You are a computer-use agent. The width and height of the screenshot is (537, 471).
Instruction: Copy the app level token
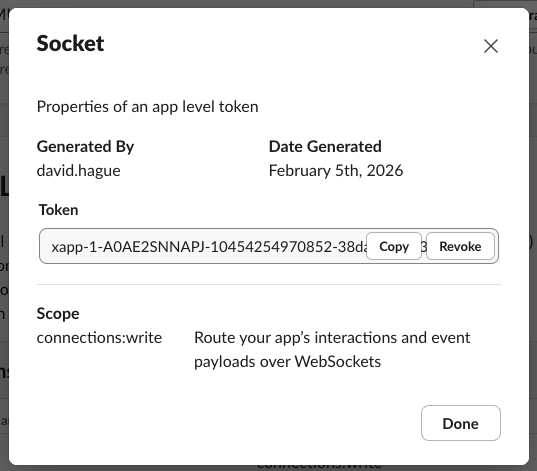click(x=394, y=246)
